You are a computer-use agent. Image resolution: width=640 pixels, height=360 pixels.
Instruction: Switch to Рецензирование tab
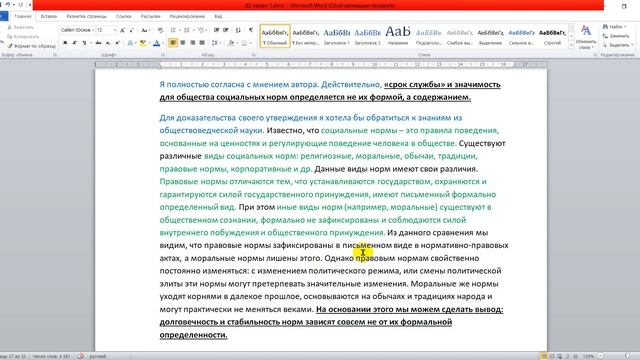tap(187, 16)
